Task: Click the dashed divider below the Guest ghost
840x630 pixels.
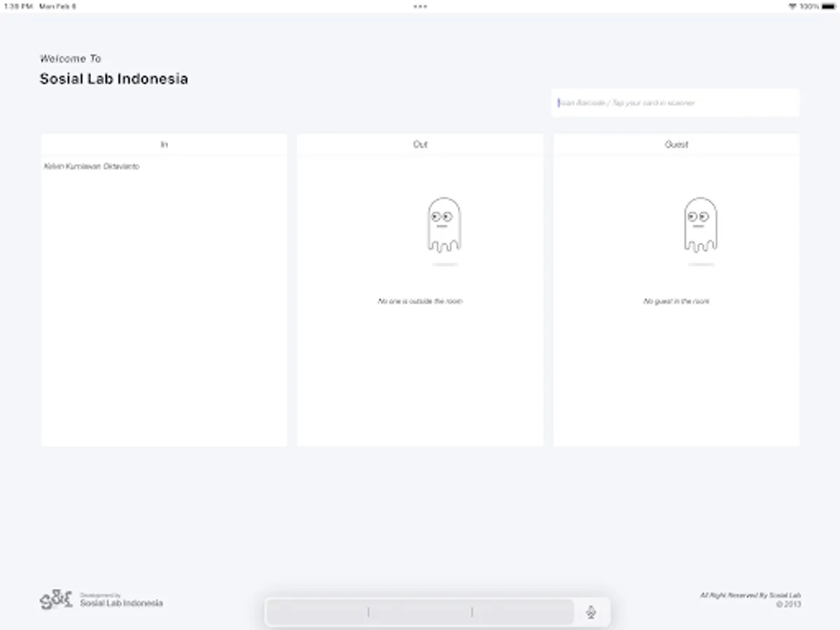Action: [x=701, y=265]
